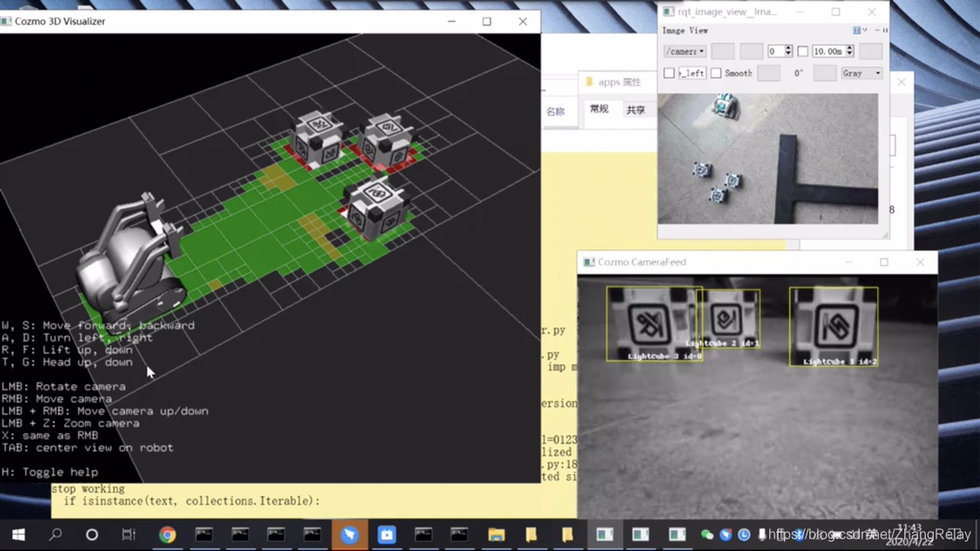
Task: Open the /camera topic dropdown in Image View
Action: tap(685, 51)
